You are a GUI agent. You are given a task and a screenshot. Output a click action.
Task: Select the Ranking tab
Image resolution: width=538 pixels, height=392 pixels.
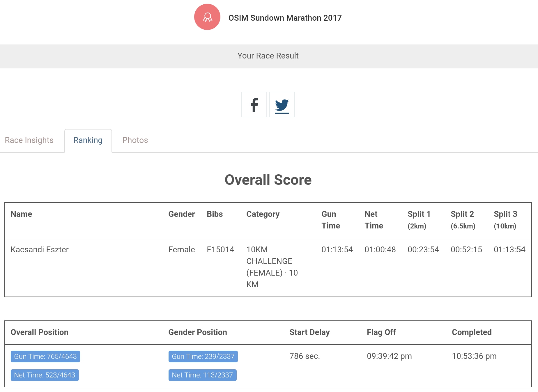click(x=88, y=140)
